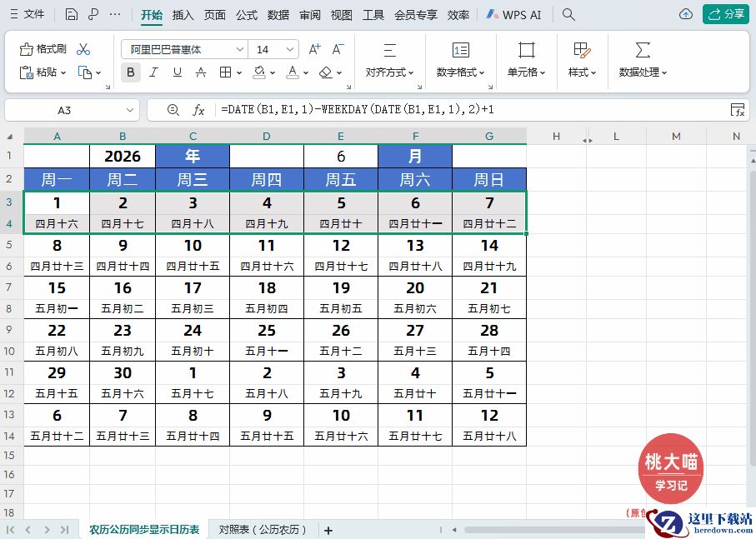
Task: Apply the fill color bucket
Action: (x=259, y=72)
